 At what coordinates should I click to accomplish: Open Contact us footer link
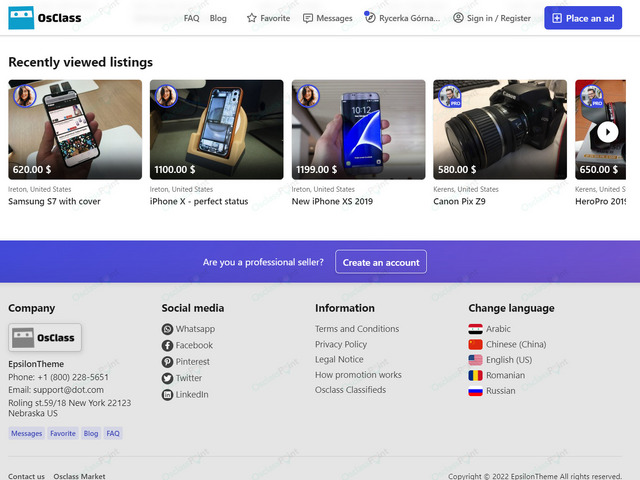(x=27, y=476)
